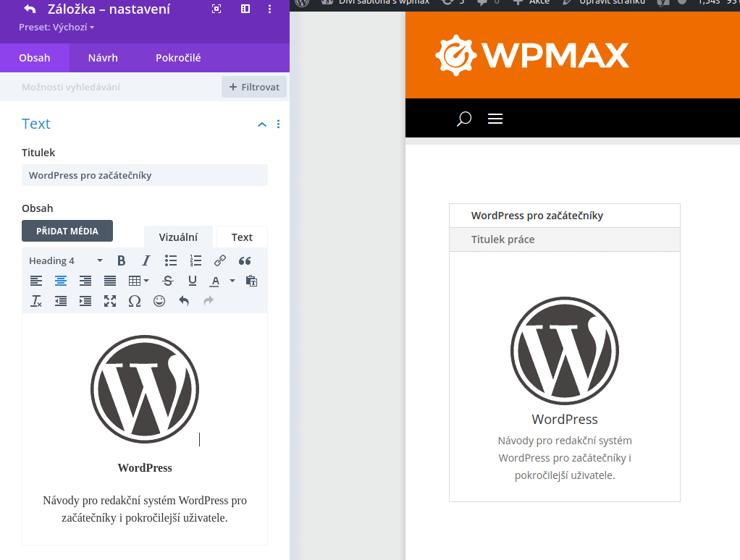Click the text color A icon
This screenshot has height=560, width=740.
215,281
